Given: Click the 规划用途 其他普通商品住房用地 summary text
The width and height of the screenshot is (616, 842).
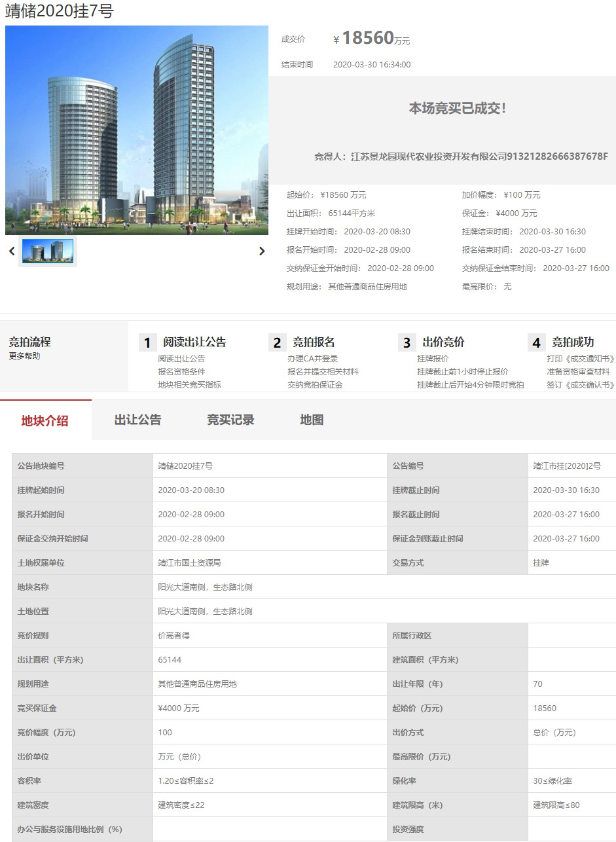Looking at the screenshot, I should tap(346, 287).
